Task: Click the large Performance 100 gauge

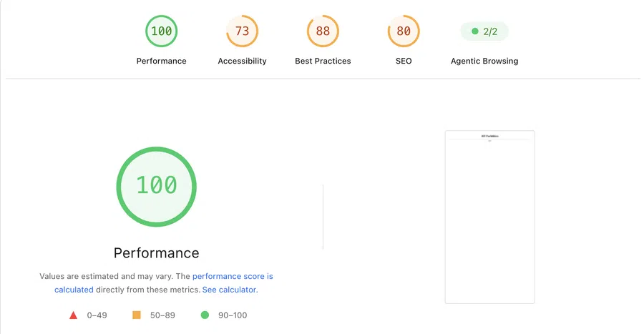Action: pos(157,187)
